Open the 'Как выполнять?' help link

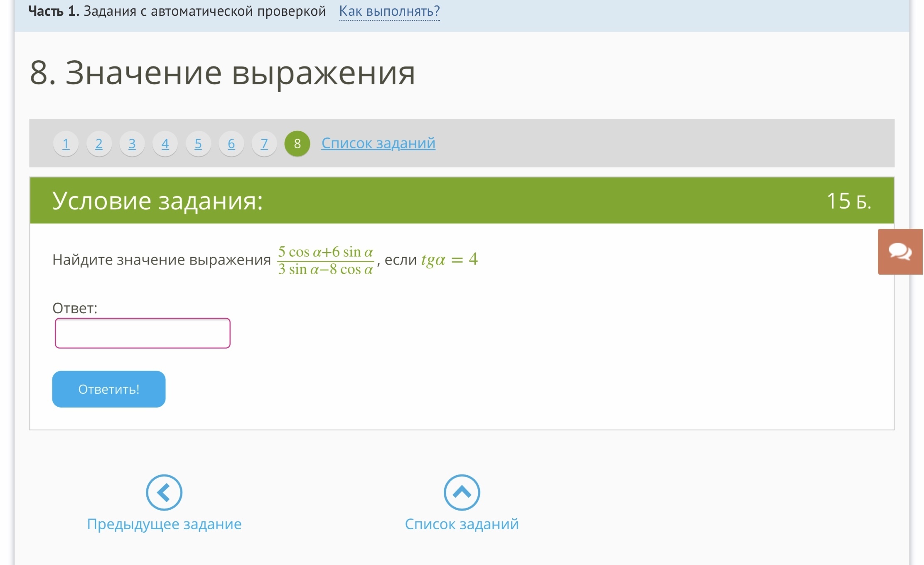tap(389, 11)
